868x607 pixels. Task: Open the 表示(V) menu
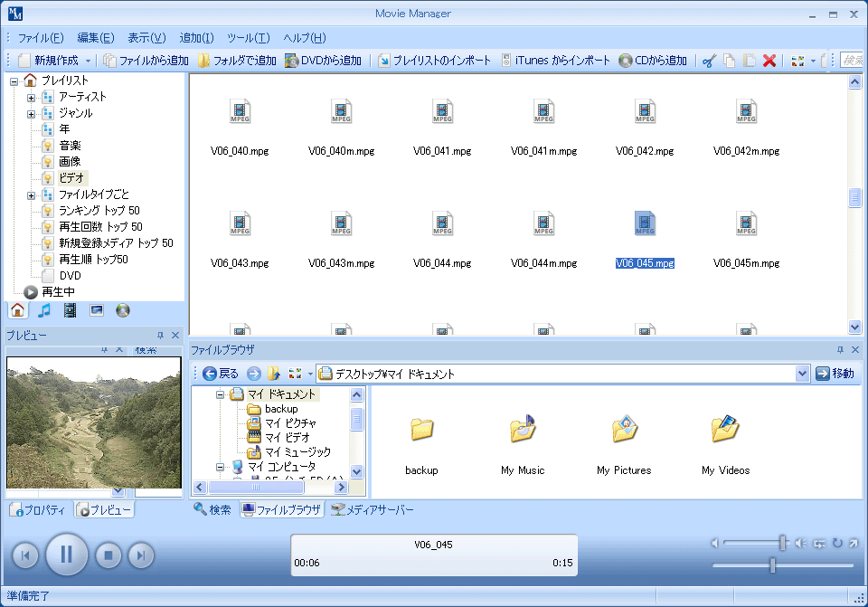coord(146,38)
